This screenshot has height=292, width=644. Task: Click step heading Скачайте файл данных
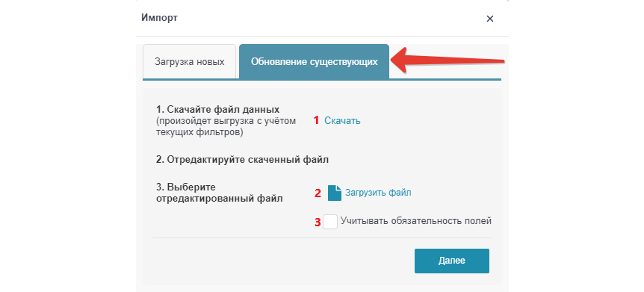pyautogui.click(x=217, y=110)
